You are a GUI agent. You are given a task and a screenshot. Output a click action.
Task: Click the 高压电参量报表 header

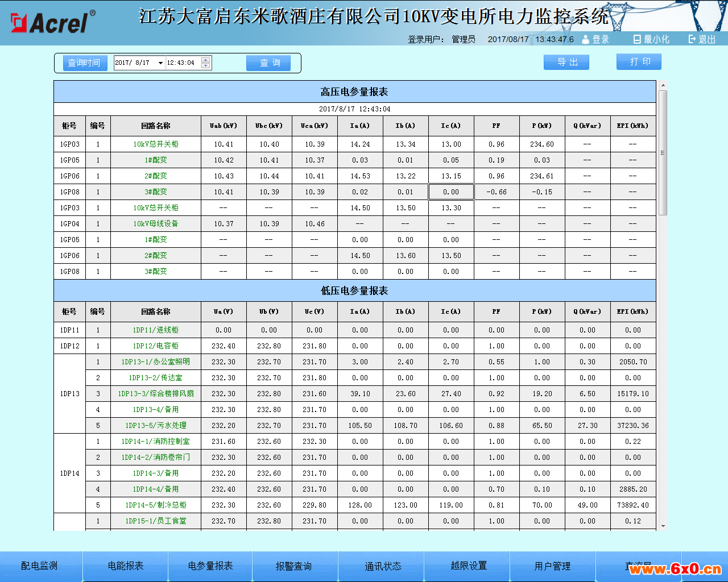coord(354,92)
